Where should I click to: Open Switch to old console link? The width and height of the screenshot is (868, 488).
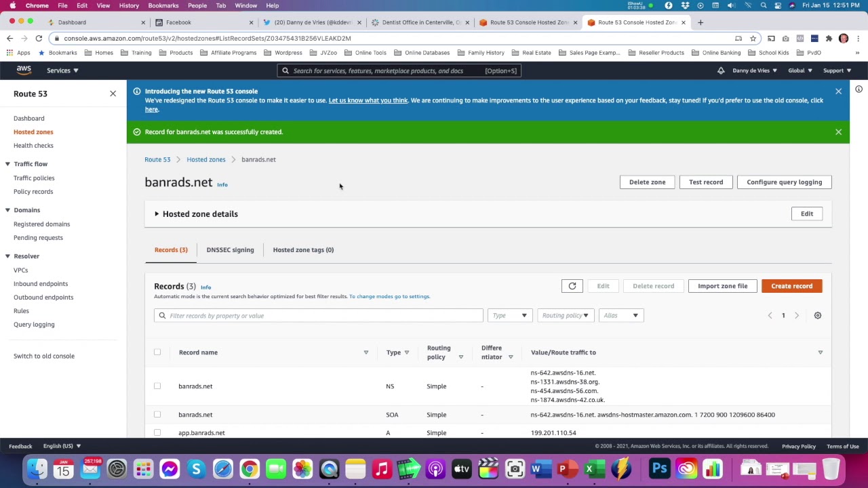(44, 356)
